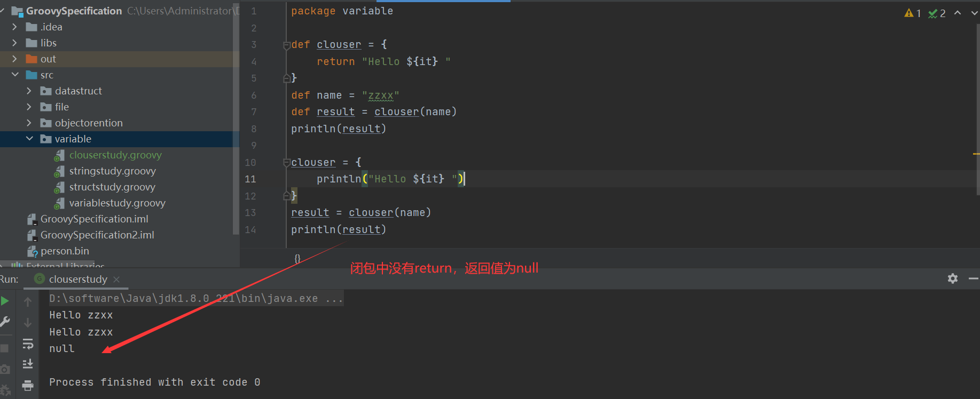Viewport: 980px width, 399px height.
Task: Open run configuration via wrench icon
Action: pyautogui.click(x=5, y=322)
